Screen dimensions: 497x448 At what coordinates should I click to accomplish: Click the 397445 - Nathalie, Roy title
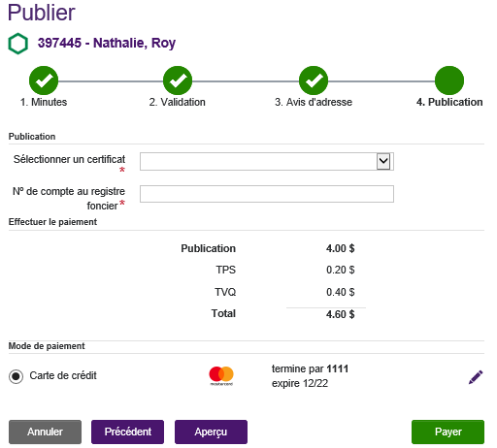[x=107, y=43]
